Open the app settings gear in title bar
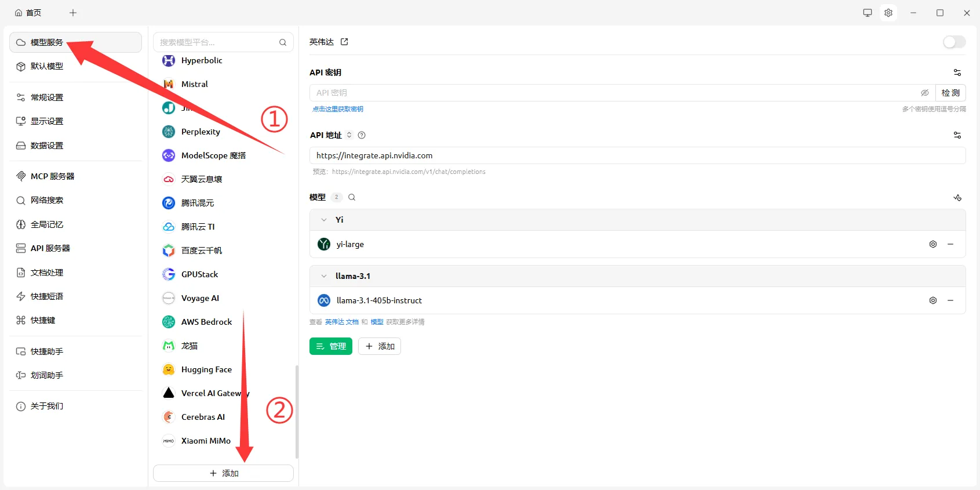980x490 pixels. pyautogui.click(x=888, y=13)
